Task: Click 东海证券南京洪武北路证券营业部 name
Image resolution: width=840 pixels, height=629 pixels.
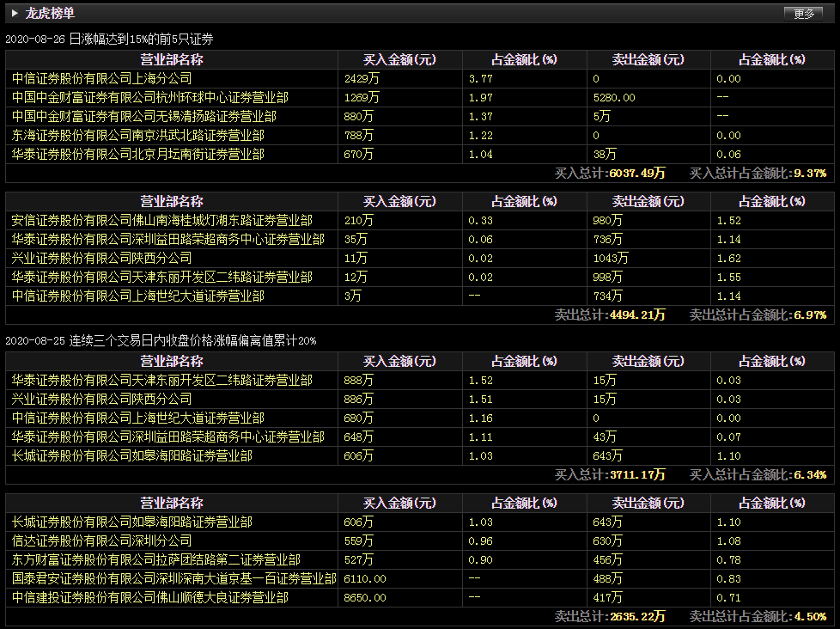Action: pos(138,135)
